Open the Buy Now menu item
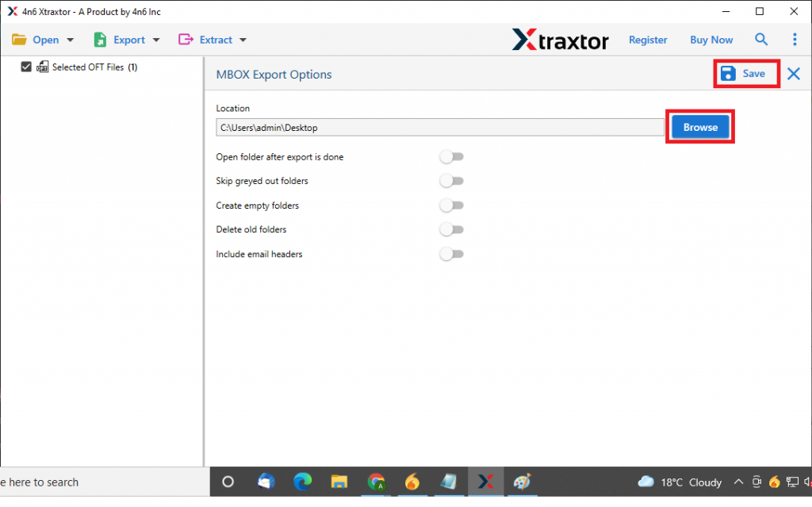Screen dimensions: 812x507 click(710, 39)
